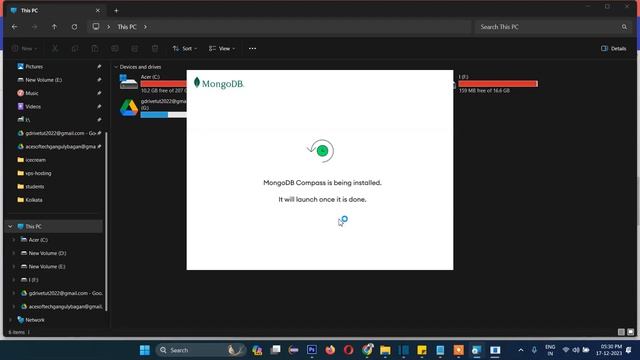Select the This PC tab
This screenshot has height=360, width=640.
(x=55, y=11)
